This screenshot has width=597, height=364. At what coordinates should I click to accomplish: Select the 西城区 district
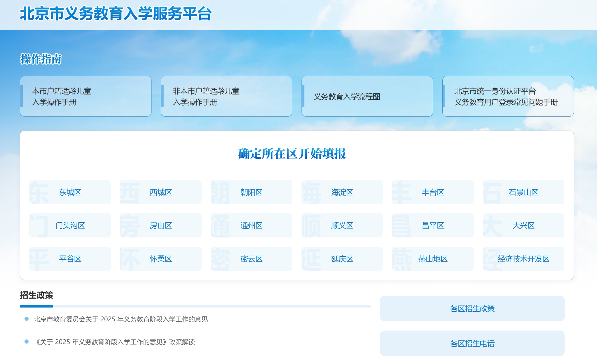click(x=161, y=192)
